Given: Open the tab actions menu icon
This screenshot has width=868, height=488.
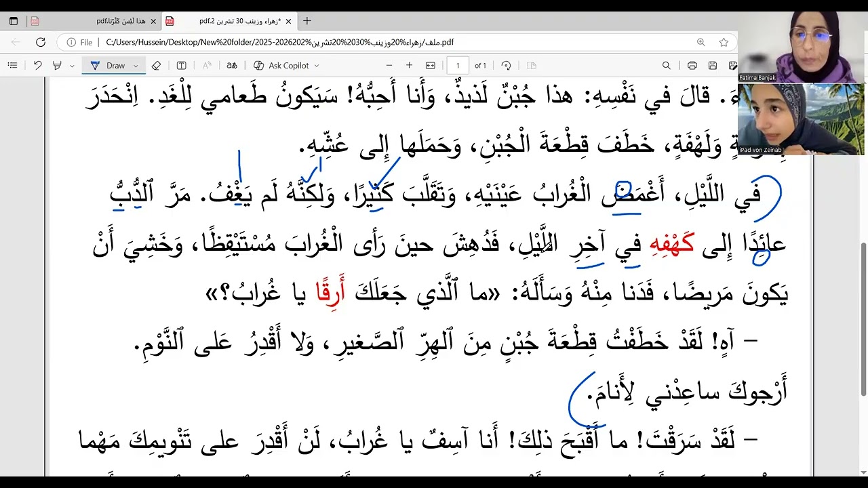Looking at the screenshot, I should pyautogui.click(x=14, y=21).
